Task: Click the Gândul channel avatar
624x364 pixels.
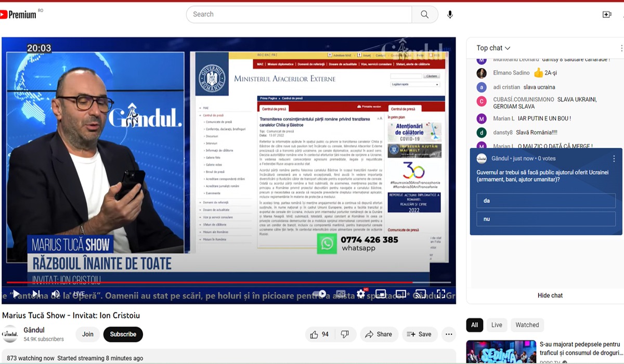Action: (10, 334)
